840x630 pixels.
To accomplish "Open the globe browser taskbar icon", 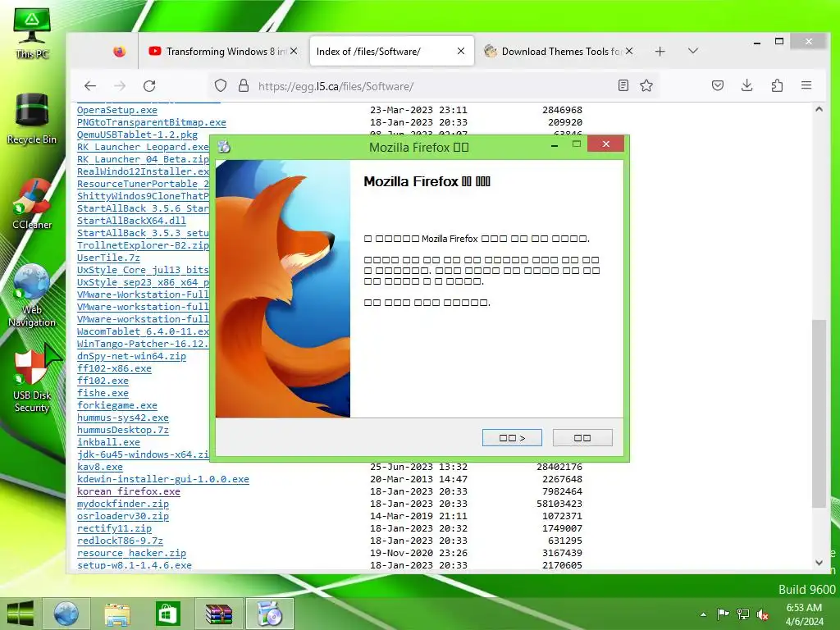I will (x=66, y=614).
